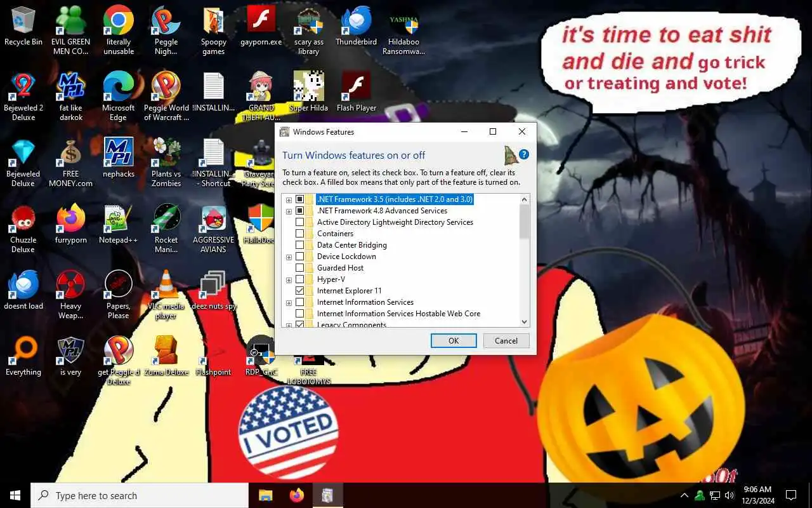
Task: Toggle the .NET Framework 4.8 Advanced Services checkbox
Action: click(x=300, y=211)
